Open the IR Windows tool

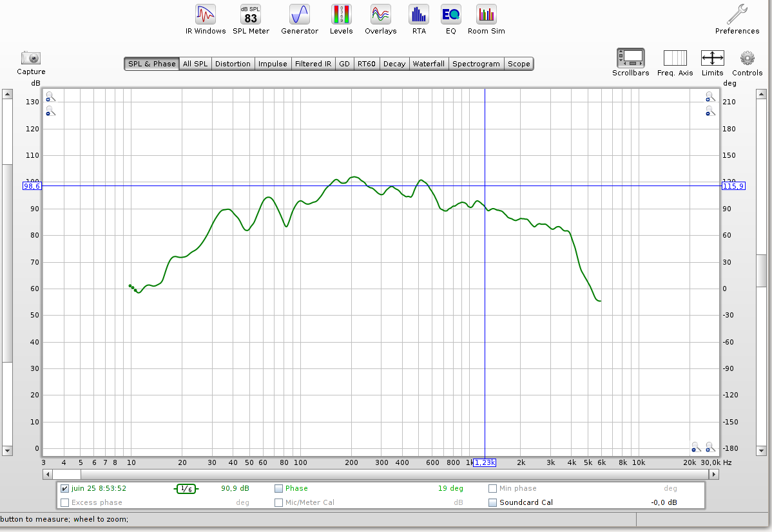[x=206, y=20]
